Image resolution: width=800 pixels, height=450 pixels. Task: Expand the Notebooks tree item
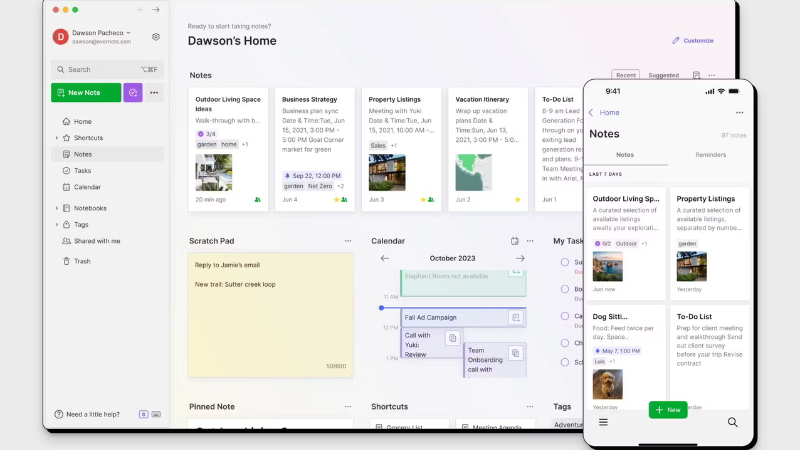pos(57,208)
